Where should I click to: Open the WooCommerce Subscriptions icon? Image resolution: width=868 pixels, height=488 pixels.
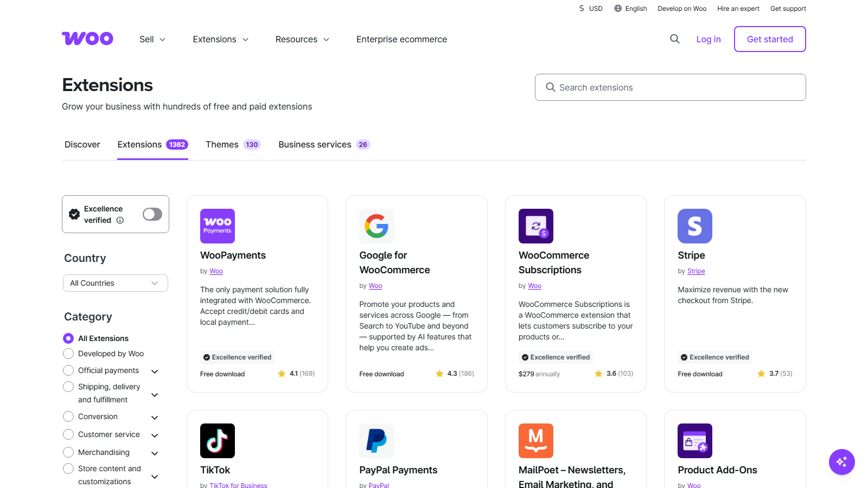536,226
